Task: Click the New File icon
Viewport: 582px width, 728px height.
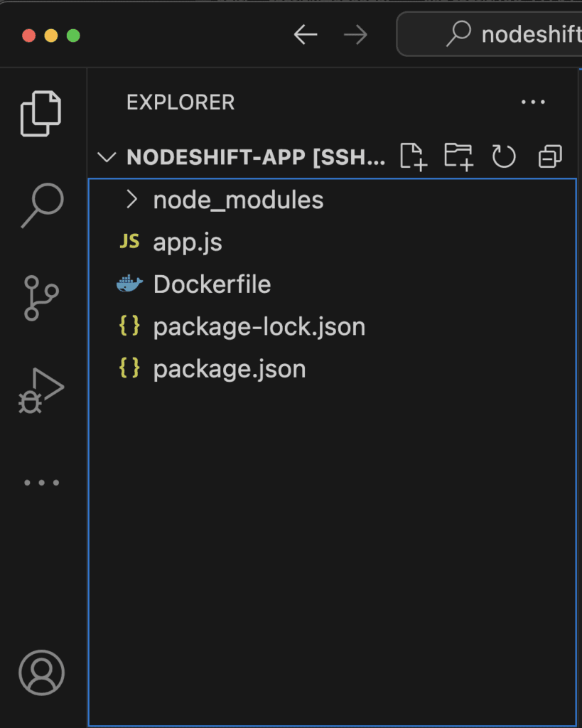Action: pyautogui.click(x=413, y=156)
